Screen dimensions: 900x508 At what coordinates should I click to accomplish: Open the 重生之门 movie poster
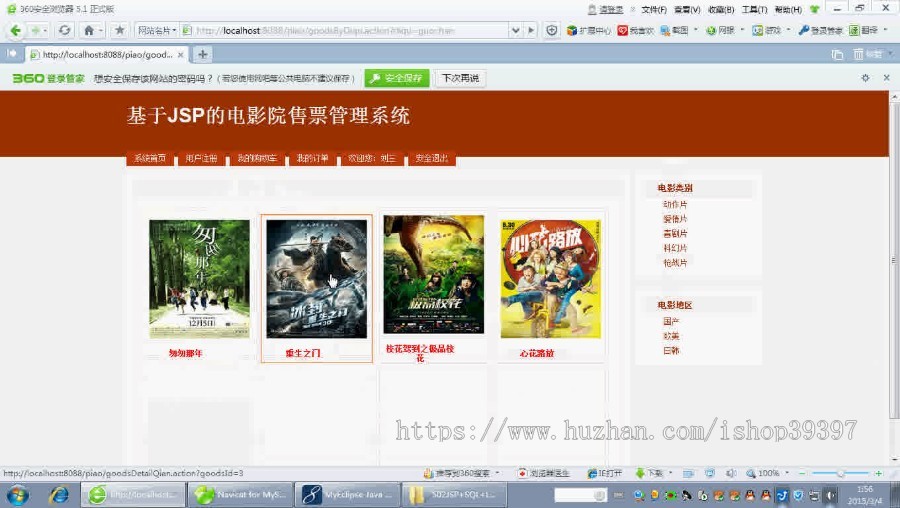click(316, 279)
